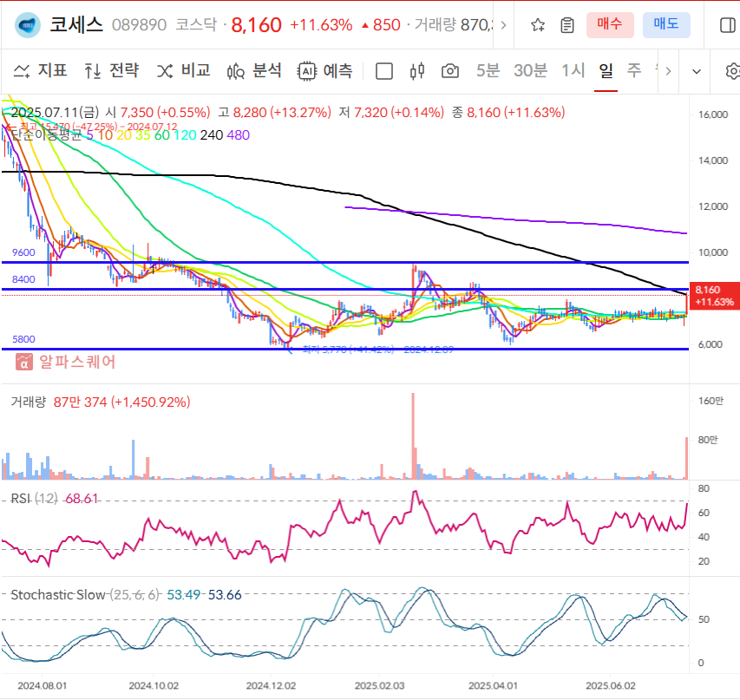Click moving average period 480 label
The image size is (740, 700).
coord(239,135)
